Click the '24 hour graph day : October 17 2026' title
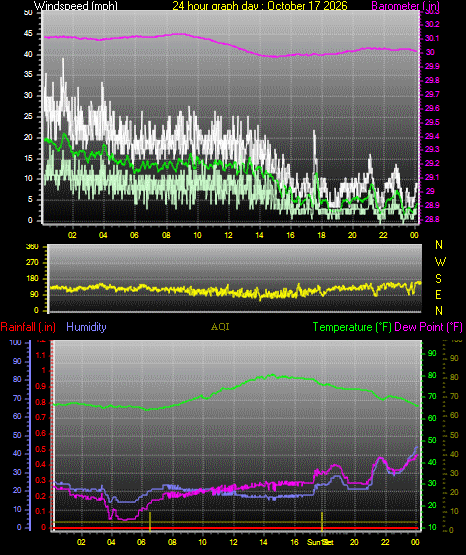Image resolution: width=466 pixels, height=555 pixels. tap(260, 5)
